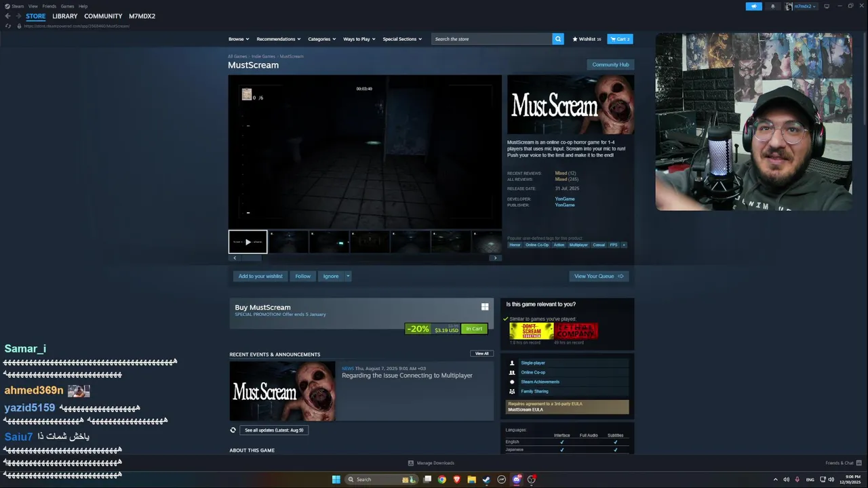Open the Wishlist star link
The height and width of the screenshot is (488, 868).
pyautogui.click(x=587, y=39)
